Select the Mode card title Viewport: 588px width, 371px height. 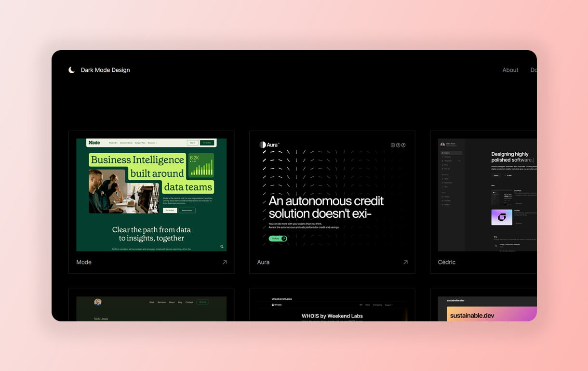point(84,262)
